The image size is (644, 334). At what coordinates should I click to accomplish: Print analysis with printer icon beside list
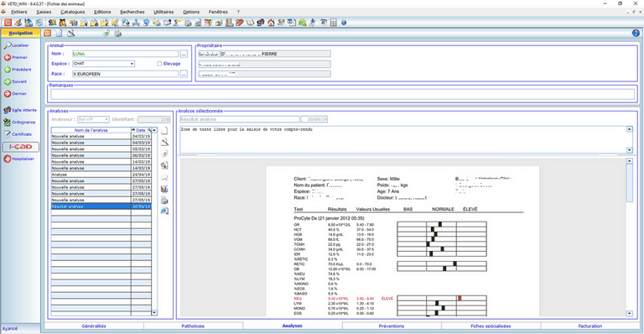click(x=164, y=201)
